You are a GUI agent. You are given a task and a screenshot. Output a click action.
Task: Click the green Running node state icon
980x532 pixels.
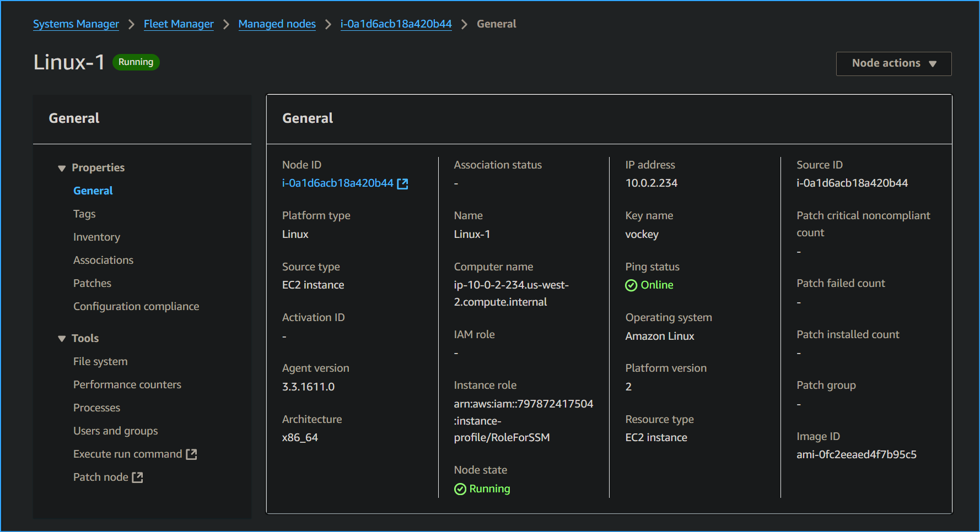click(x=460, y=488)
